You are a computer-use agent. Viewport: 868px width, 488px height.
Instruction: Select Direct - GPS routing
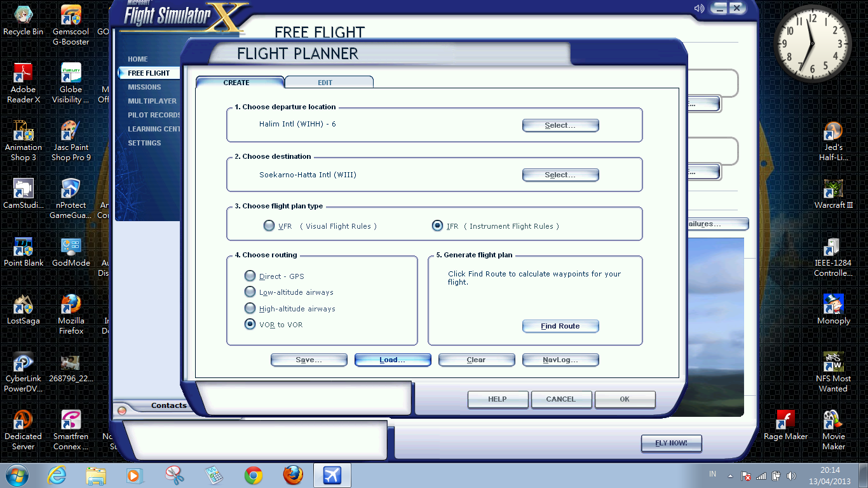250,276
